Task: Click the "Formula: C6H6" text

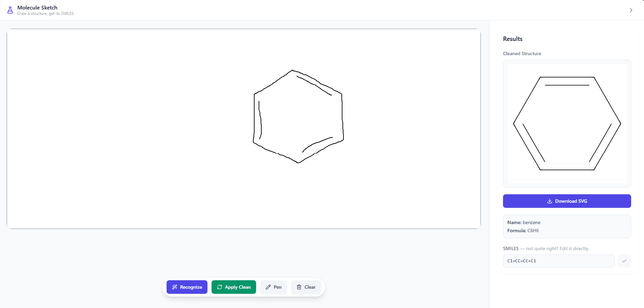Action: pos(523,230)
